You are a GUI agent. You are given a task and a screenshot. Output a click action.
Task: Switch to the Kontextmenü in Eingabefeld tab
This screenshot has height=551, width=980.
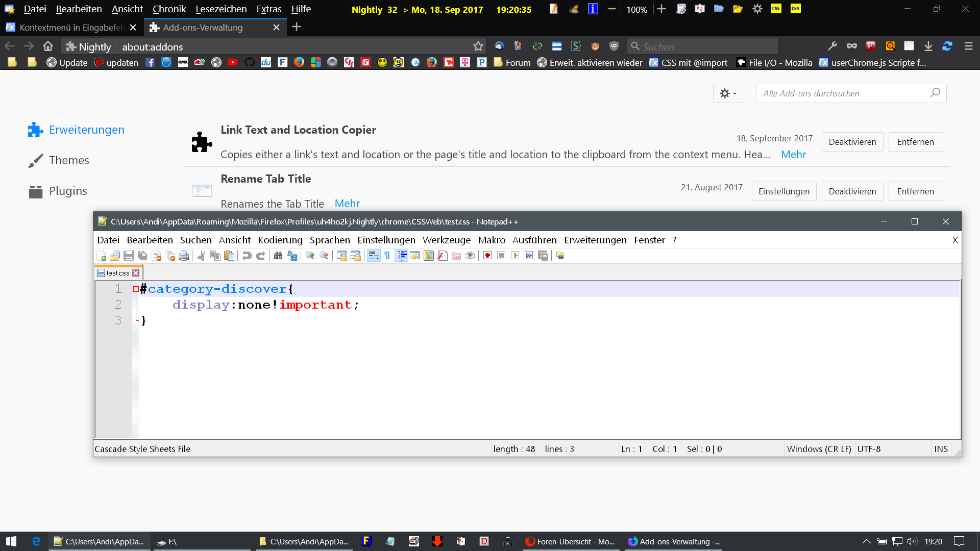click(71, 28)
